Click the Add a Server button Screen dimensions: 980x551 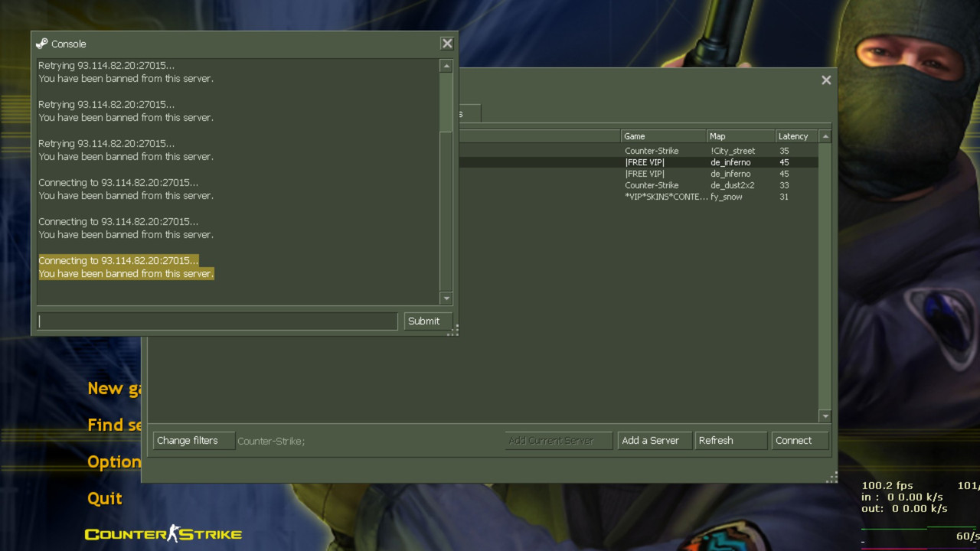pyautogui.click(x=655, y=441)
